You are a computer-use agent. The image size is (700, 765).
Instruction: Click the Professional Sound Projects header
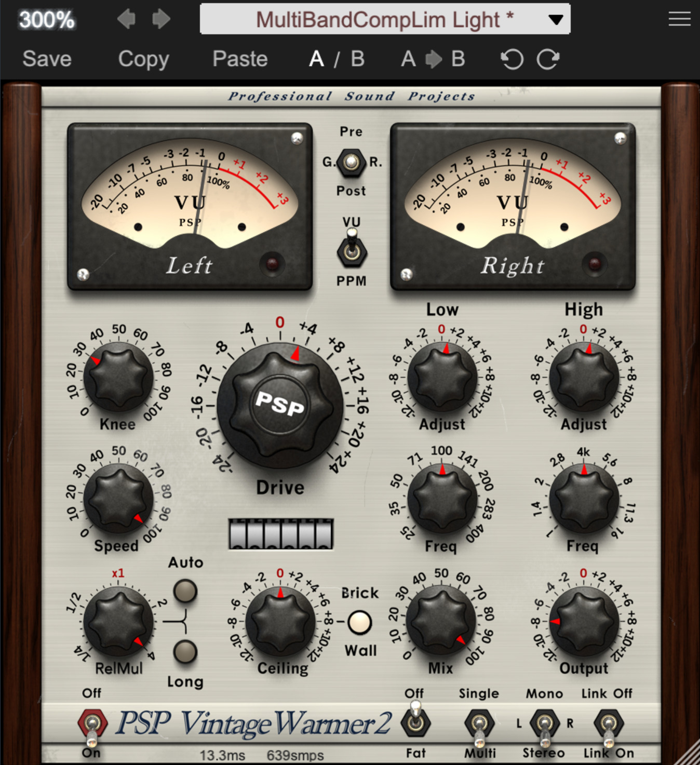(x=352, y=97)
